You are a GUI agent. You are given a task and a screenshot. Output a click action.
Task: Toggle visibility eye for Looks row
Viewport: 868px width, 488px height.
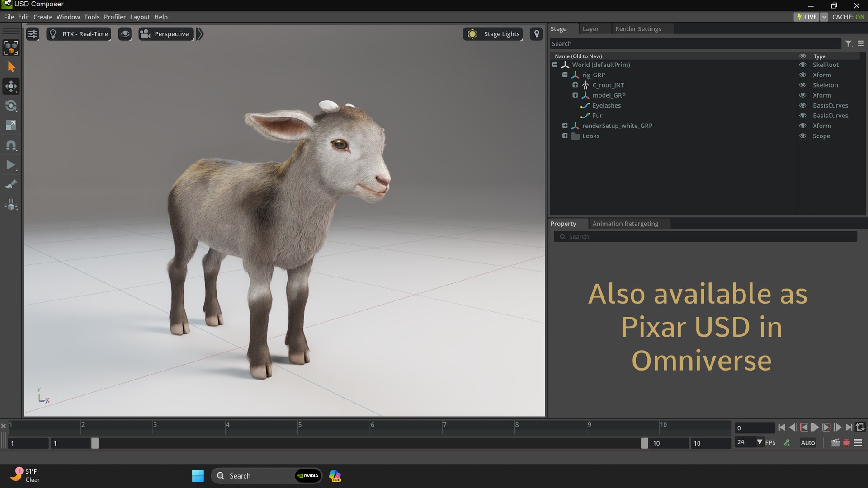tap(802, 136)
